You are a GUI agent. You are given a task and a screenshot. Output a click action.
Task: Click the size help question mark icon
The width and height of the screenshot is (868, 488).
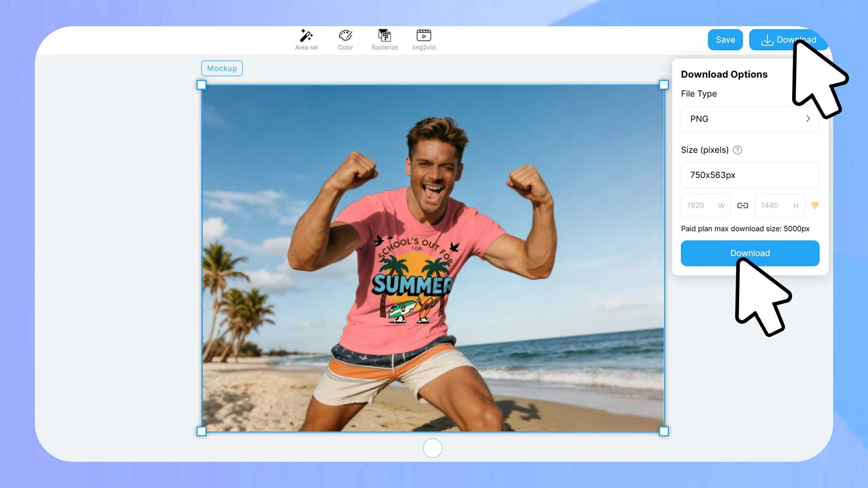[737, 150]
